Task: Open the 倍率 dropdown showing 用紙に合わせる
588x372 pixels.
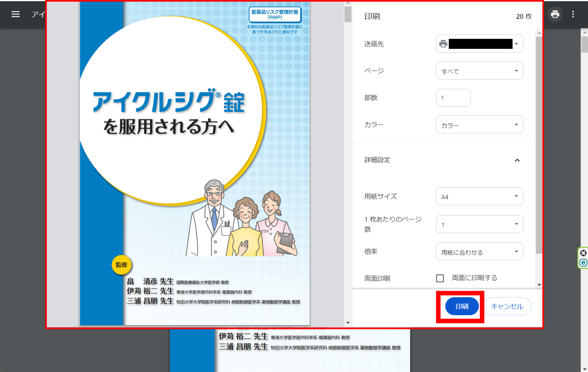Action: tap(479, 252)
